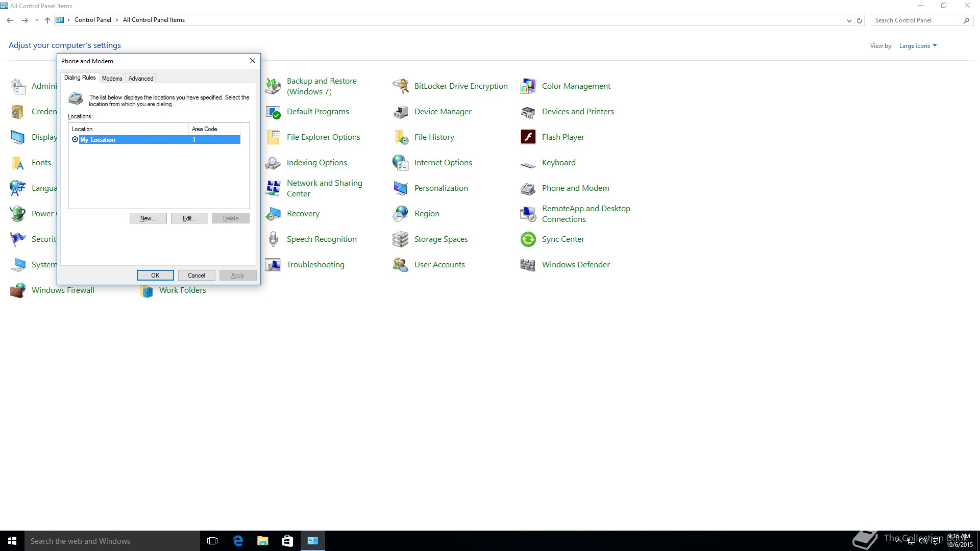
Task: Click OK in Phone and Modem dialog
Action: tap(155, 275)
